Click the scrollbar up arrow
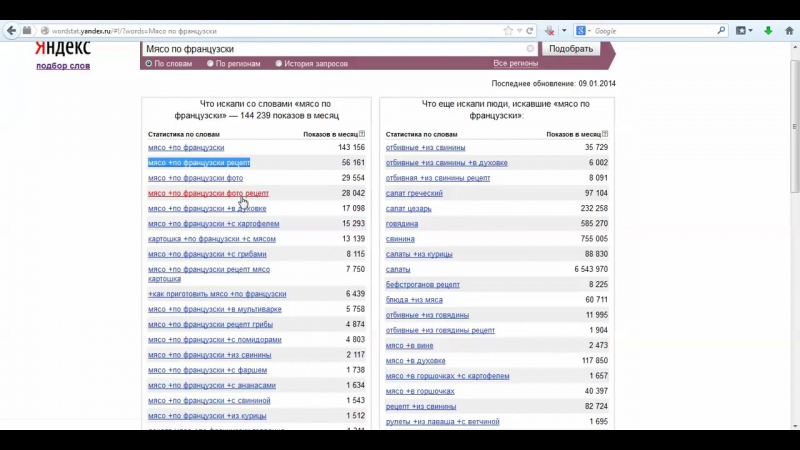The image size is (800, 450). pos(795,47)
